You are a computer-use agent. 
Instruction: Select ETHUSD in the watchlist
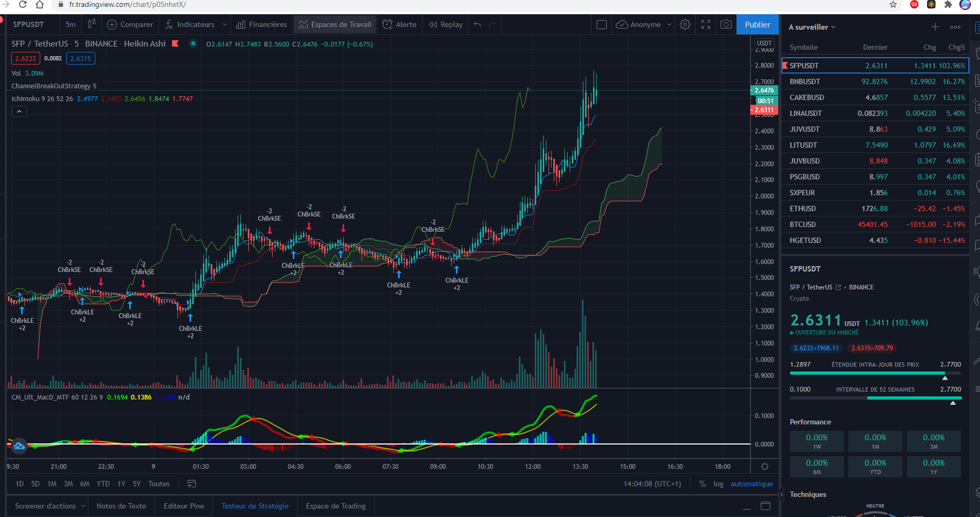(x=875, y=208)
